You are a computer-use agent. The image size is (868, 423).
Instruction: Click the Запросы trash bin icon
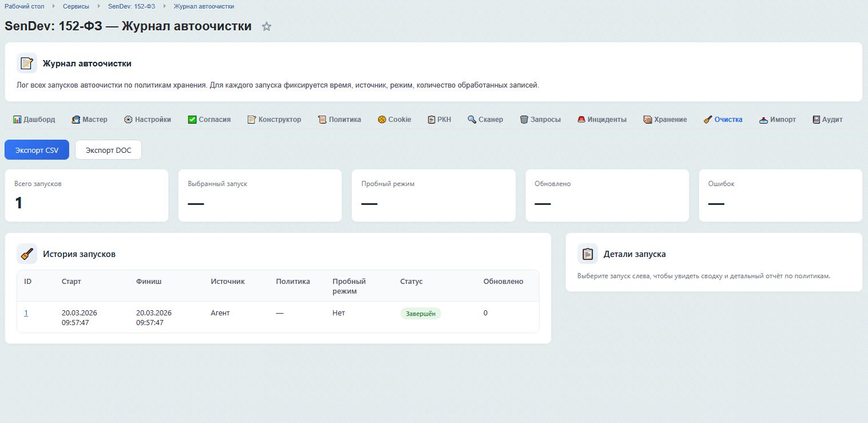[x=524, y=120]
